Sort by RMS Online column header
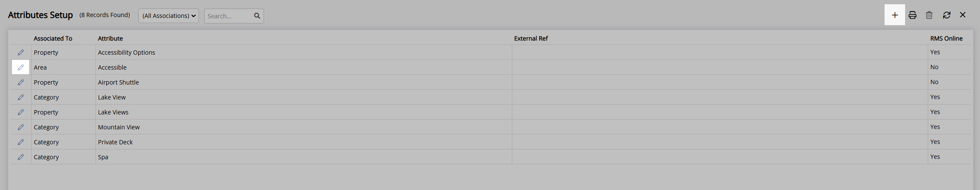Screen dimensions: 980x190 coord(946,38)
